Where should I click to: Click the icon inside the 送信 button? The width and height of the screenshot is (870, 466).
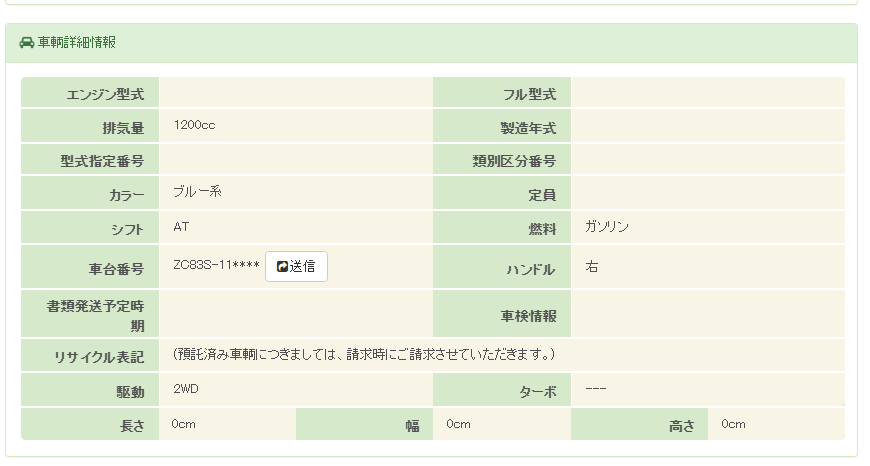[x=282, y=267]
